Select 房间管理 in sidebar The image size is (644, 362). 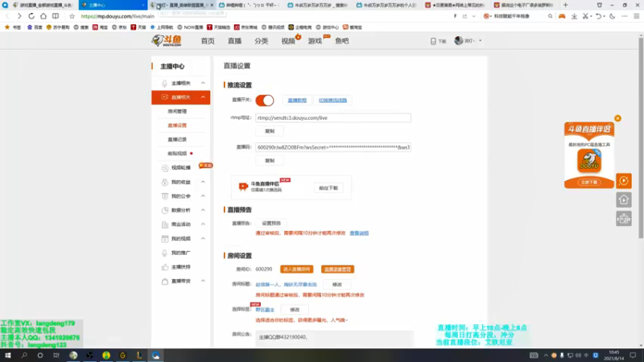click(x=177, y=111)
